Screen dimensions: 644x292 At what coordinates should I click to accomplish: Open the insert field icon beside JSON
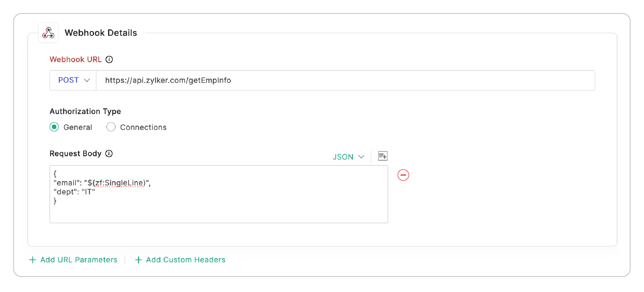click(383, 156)
